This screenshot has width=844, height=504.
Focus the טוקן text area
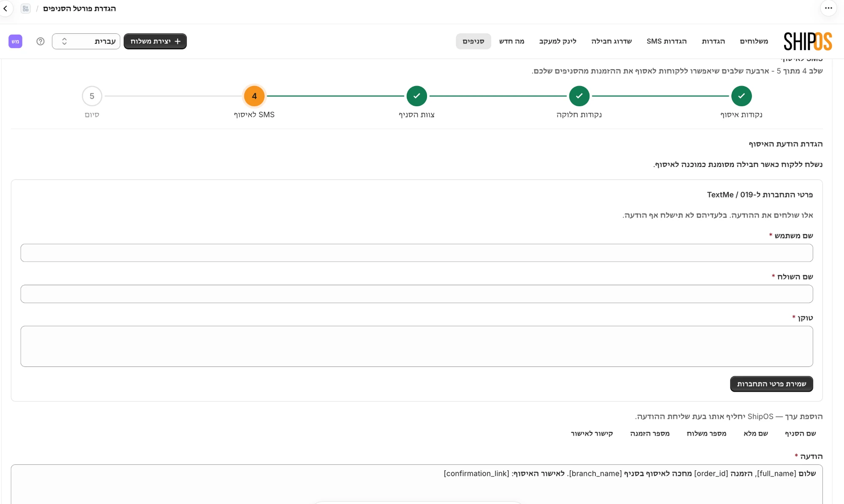[417, 346]
